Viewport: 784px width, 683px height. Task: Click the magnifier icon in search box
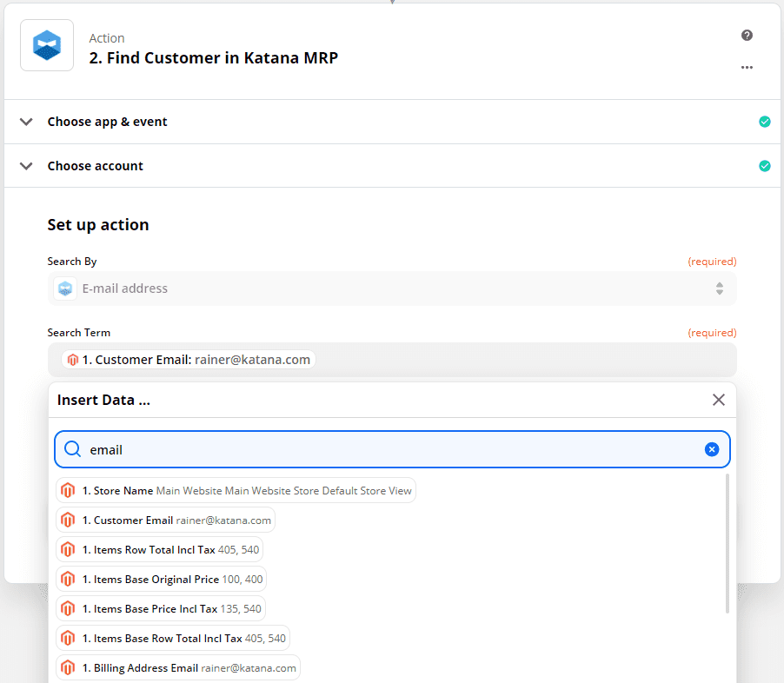[x=72, y=449]
